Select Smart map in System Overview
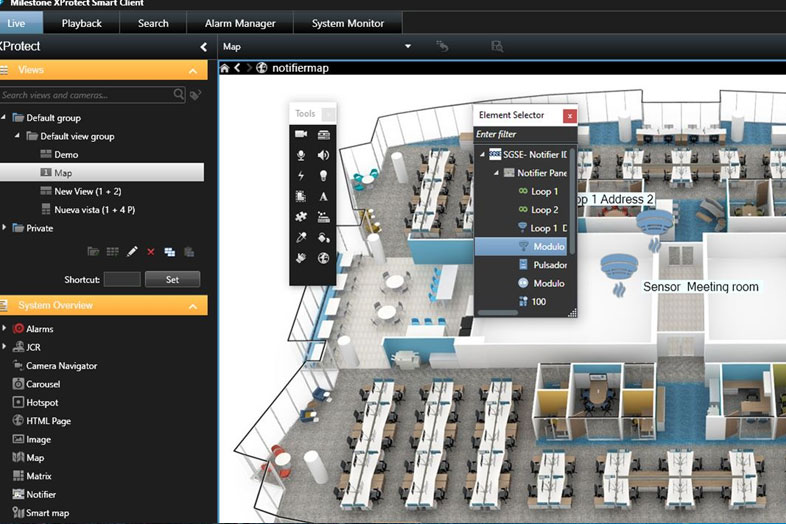The height and width of the screenshot is (524, 786). tap(47, 512)
